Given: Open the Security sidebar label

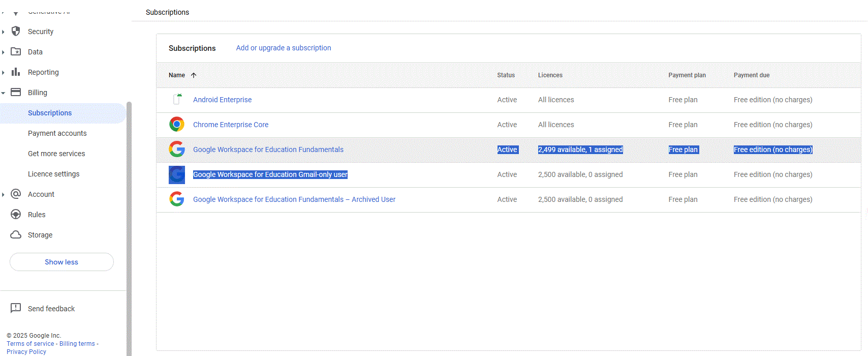Looking at the screenshot, I should pos(41,32).
